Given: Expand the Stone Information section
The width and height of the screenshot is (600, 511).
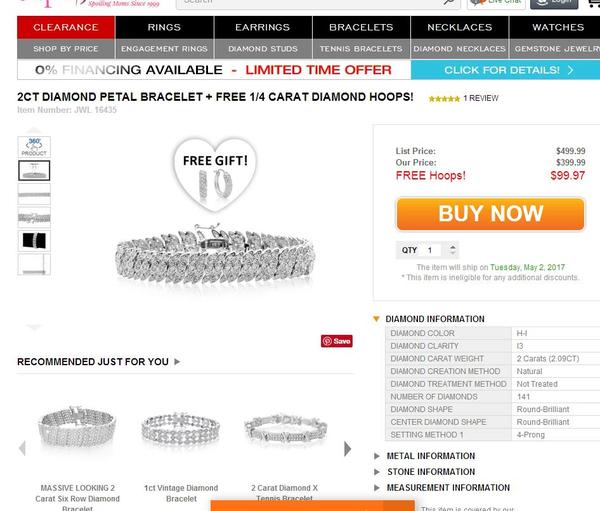Looking at the screenshot, I should click(431, 472).
